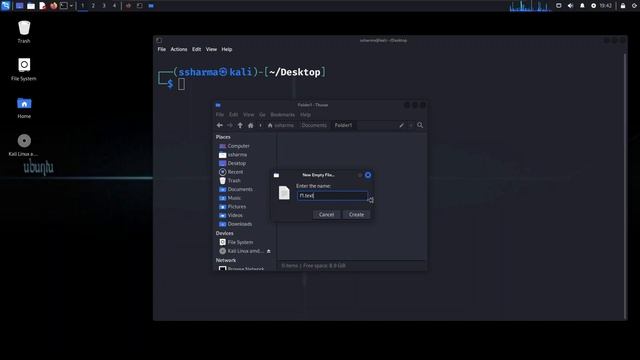Click Thunar's search magnifier icon
This screenshot has height=360, width=640.
click(420, 125)
